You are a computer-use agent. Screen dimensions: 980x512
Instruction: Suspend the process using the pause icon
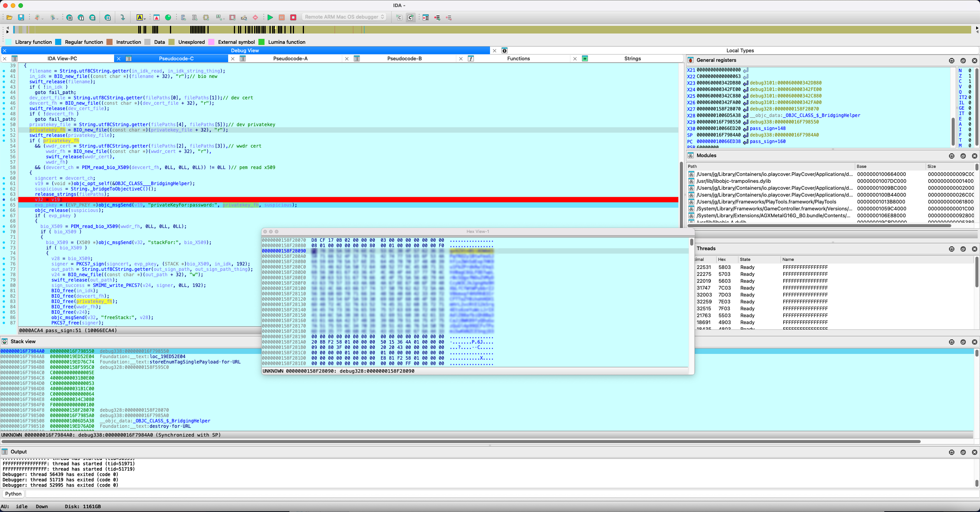(x=282, y=17)
